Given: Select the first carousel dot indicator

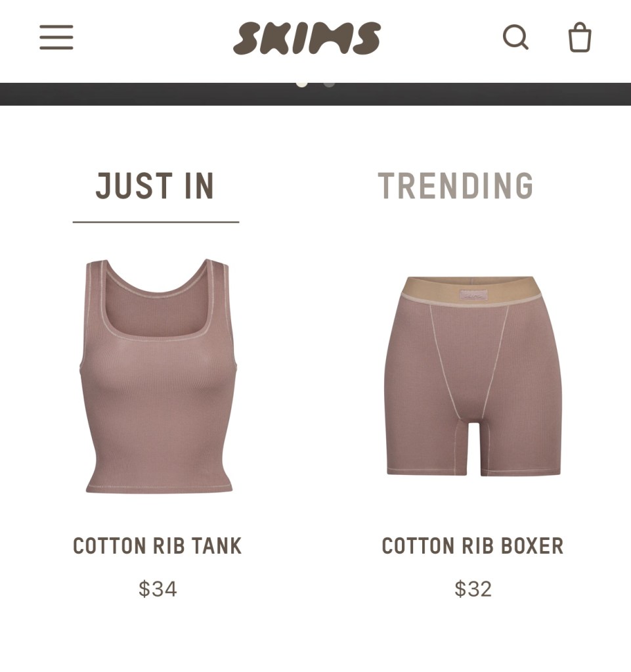Looking at the screenshot, I should click(302, 84).
